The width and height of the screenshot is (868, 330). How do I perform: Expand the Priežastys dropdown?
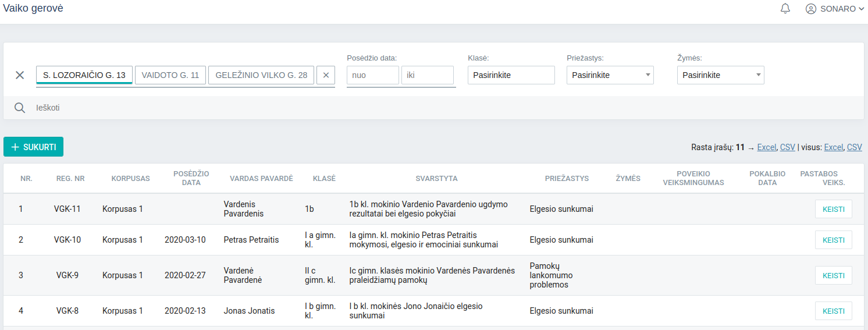point(610,75)
